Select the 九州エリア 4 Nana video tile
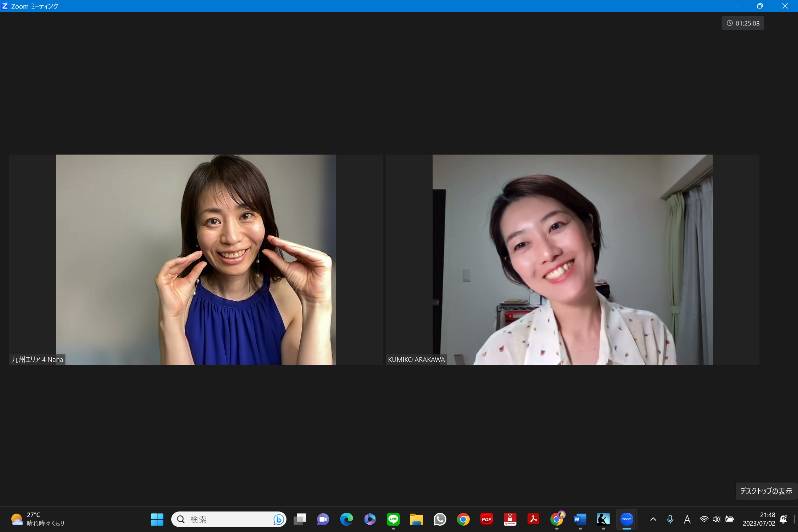The height and width of the screenshot is (532, 798). (x=196, y=259)
